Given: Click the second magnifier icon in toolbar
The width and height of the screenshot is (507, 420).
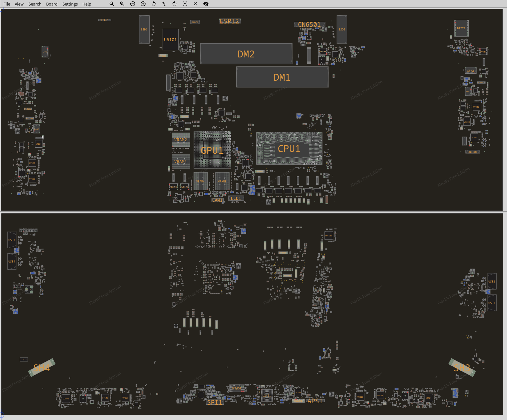Looking at the screenshot, I should (122, 4).
